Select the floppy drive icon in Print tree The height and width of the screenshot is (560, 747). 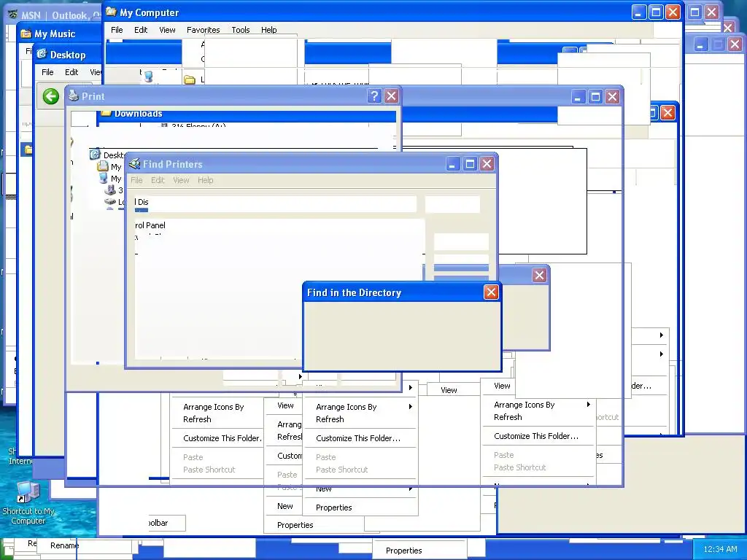point(111,190)
